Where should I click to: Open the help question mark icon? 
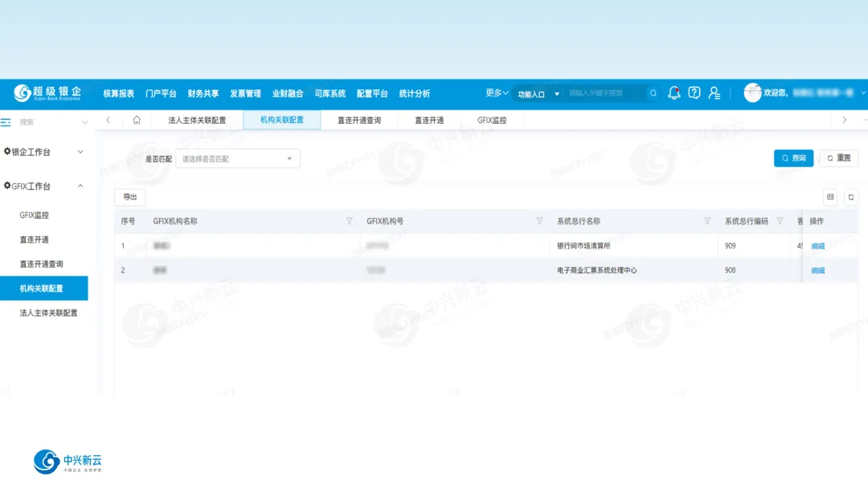click(x=694, y=93)
